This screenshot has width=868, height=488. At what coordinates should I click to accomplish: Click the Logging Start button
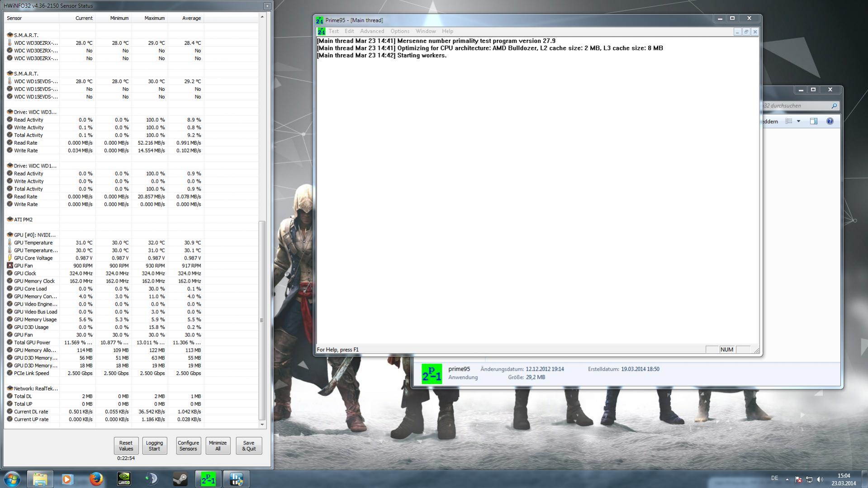[154, 445]
